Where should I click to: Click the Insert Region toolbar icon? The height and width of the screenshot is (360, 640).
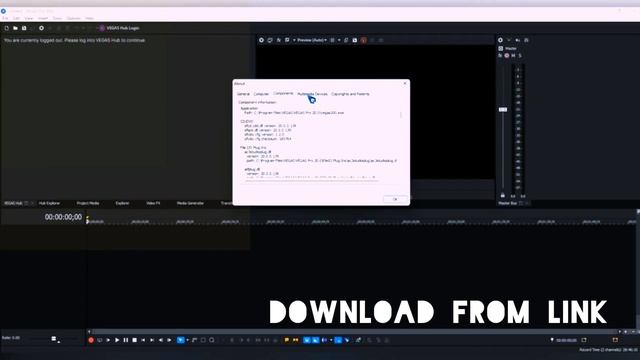coord(295,340)
